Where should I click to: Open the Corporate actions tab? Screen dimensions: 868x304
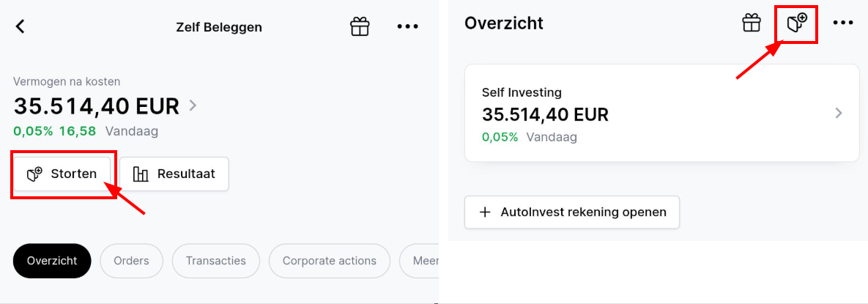[330, 261]
